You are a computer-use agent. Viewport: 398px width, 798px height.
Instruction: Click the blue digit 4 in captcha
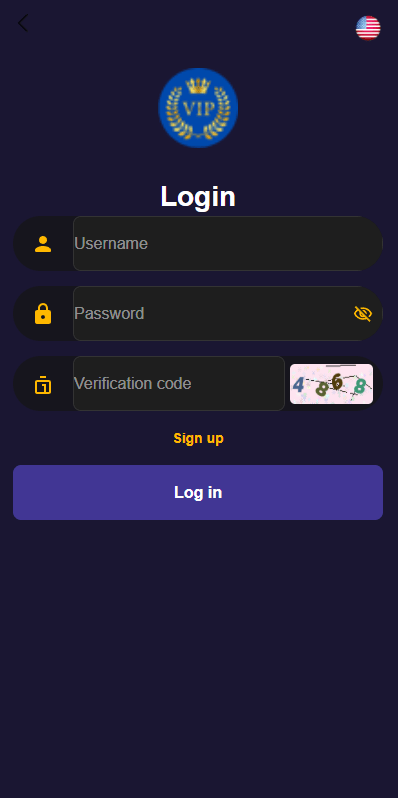299,385
